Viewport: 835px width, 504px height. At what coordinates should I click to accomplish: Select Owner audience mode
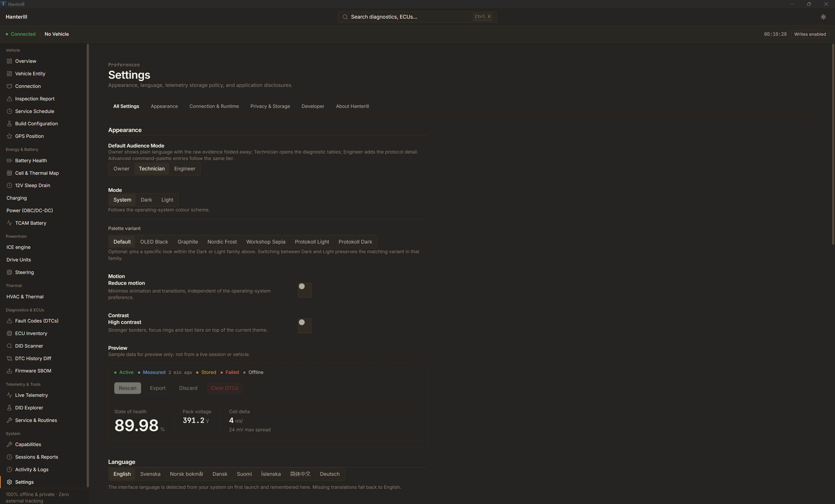[121, 168]
